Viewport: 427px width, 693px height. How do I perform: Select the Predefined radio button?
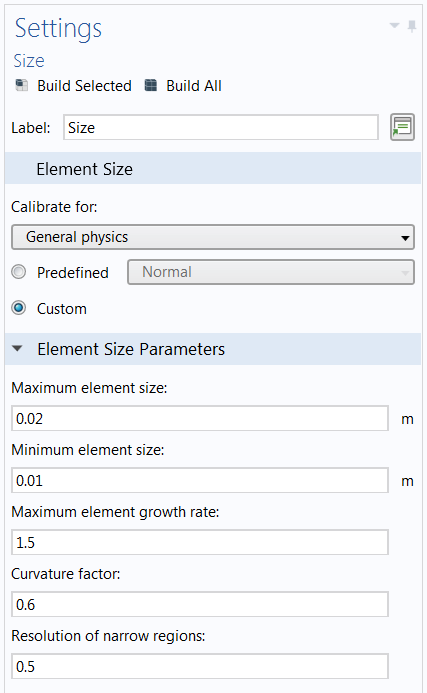tap(19, 272)
